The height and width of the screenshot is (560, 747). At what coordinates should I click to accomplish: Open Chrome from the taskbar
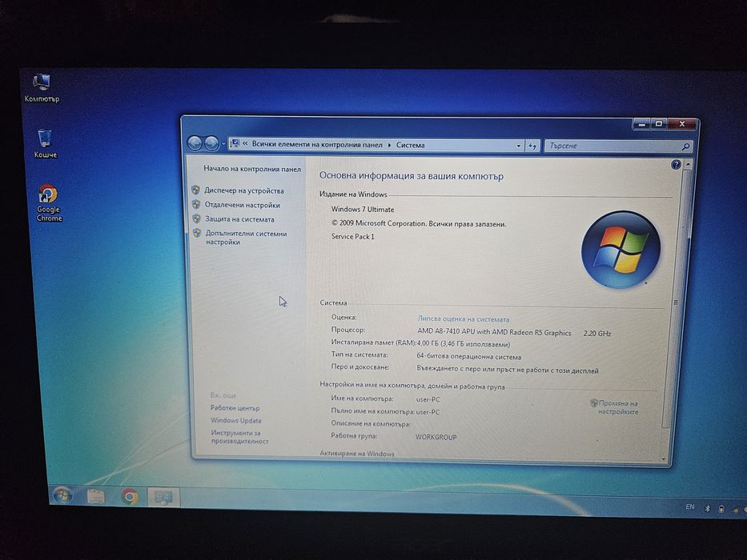(x=129, y=497)
